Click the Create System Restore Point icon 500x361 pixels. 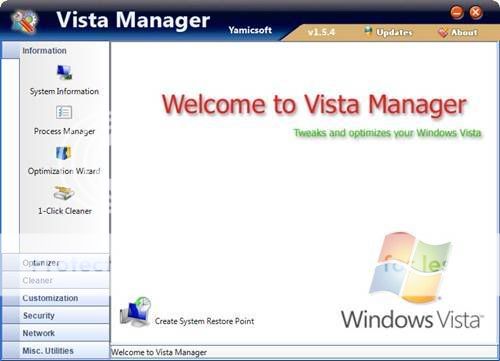(135, 312)
